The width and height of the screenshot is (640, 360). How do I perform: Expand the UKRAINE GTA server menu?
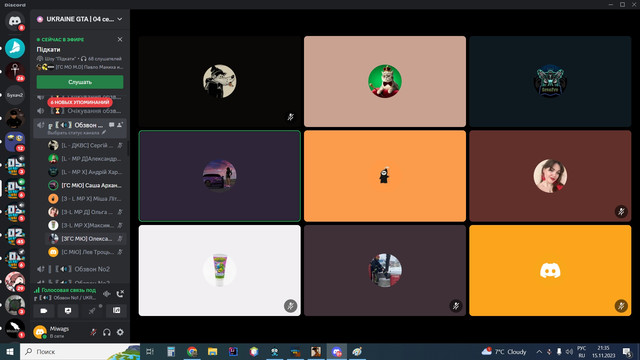pyautogui.click(x=80, y=19)
